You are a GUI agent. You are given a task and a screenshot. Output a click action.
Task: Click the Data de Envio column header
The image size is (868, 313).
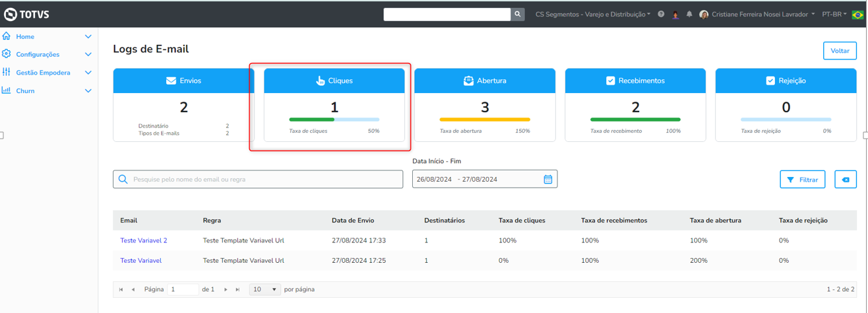click(x=353, y=221)
